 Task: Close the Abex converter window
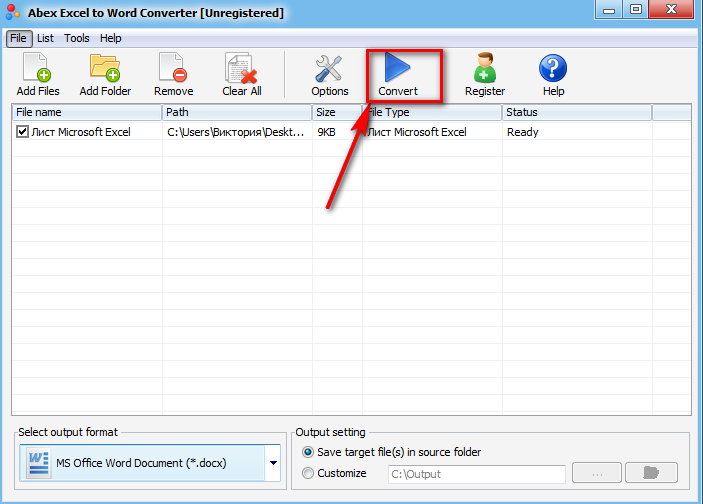tap(671, 10)
